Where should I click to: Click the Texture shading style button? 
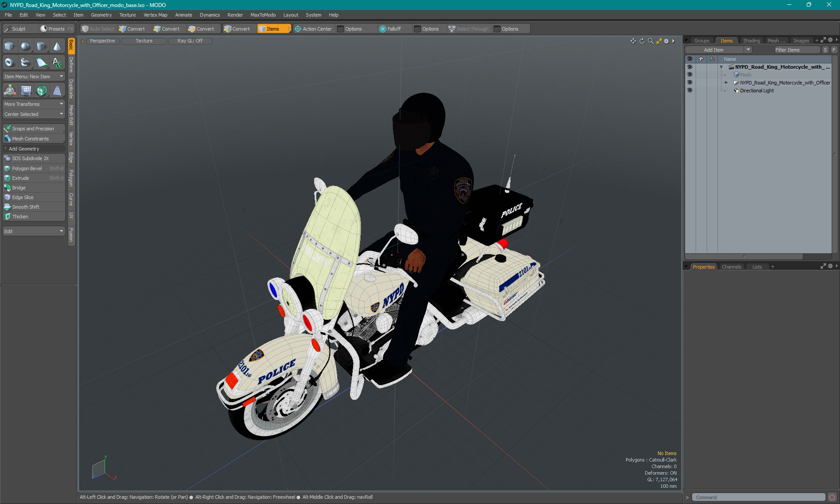click(144, 41)
